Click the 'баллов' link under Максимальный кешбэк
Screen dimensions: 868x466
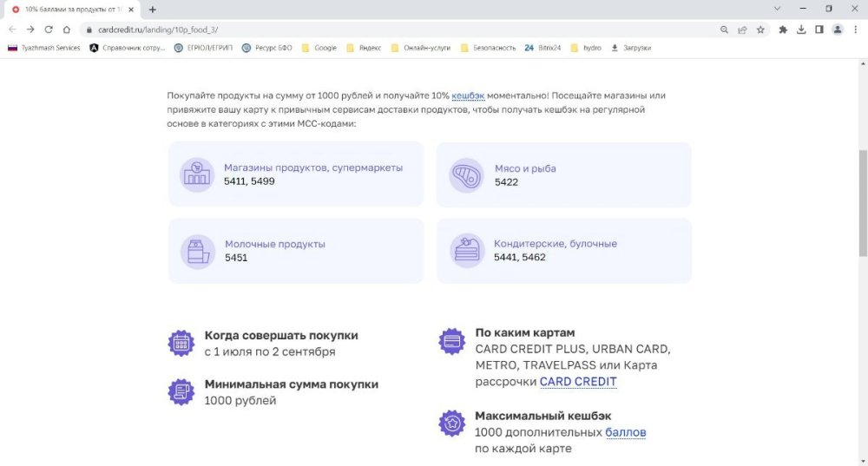click(x=625, y=432)
